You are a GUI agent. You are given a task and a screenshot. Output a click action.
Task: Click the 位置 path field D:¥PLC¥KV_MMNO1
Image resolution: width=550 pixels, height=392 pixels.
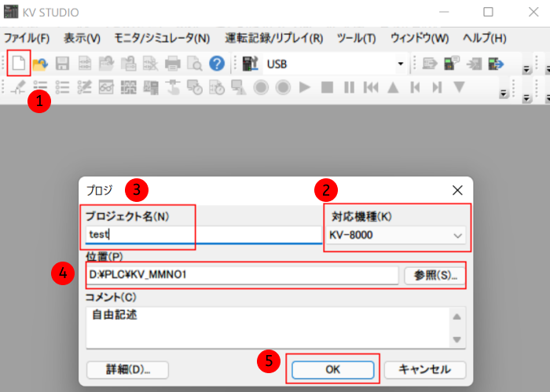pyautogui.click(x=242, y=275)
